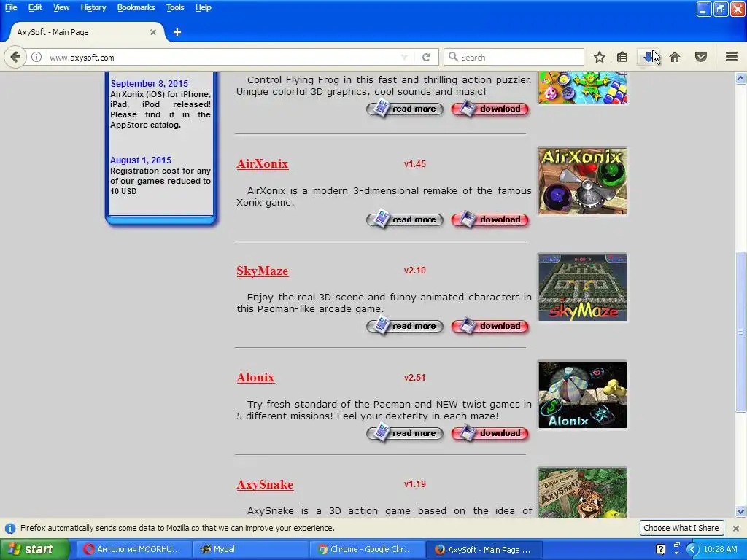Switch to the Opera MOORHU taskbar window
747x560 pixels.
pyautogui.click(x=134, y=550)
